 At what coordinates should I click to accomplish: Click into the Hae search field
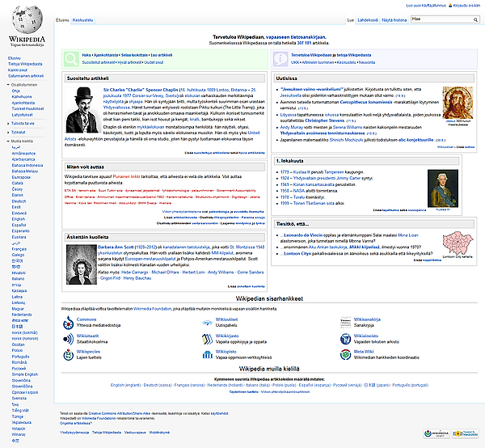[441, 19]
